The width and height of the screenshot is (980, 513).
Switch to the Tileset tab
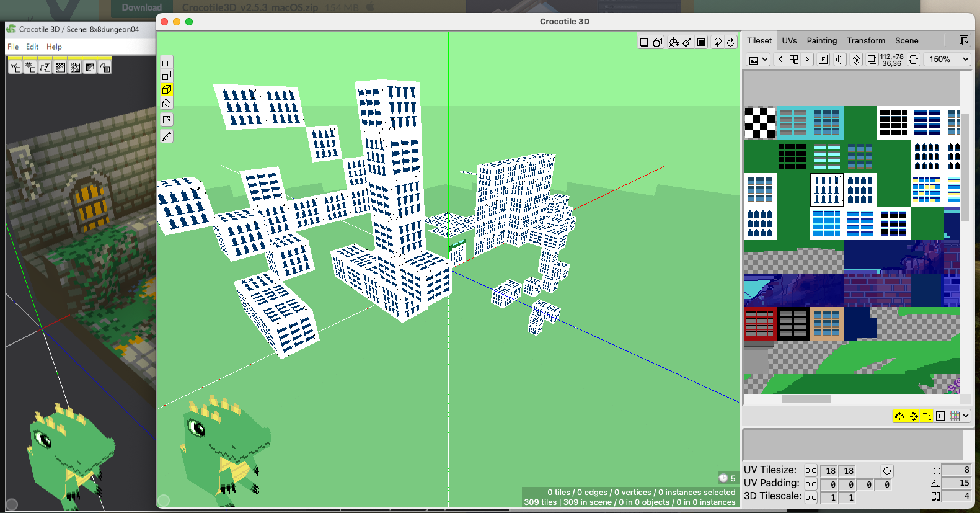[759, 40]
